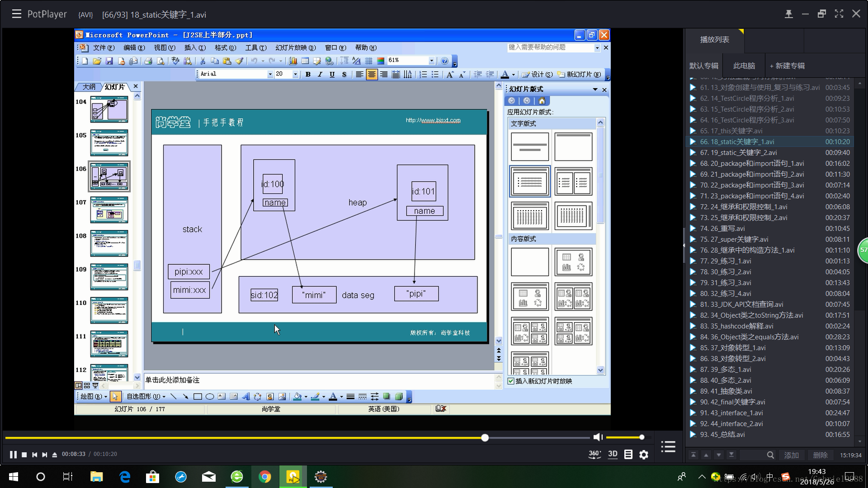The height and width of the screenshot is (488, 868).
Task: Click the Insert WordArt icon
Action: pos(245,397)
